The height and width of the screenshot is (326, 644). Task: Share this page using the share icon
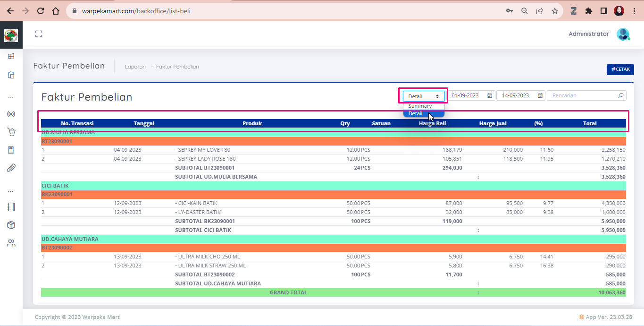point(540,11)
